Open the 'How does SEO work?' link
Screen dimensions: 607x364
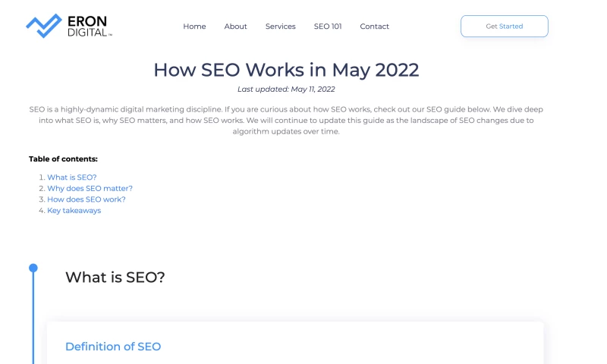(86, 199)
